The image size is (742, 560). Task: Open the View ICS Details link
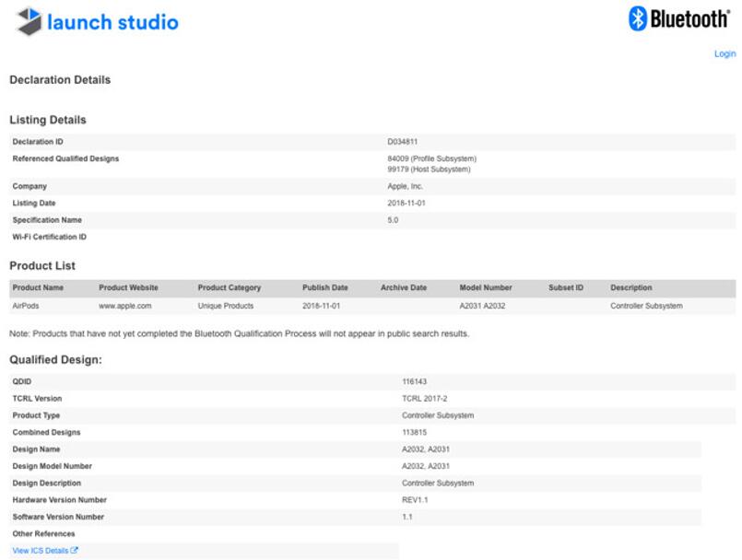[x=45, y=551]
